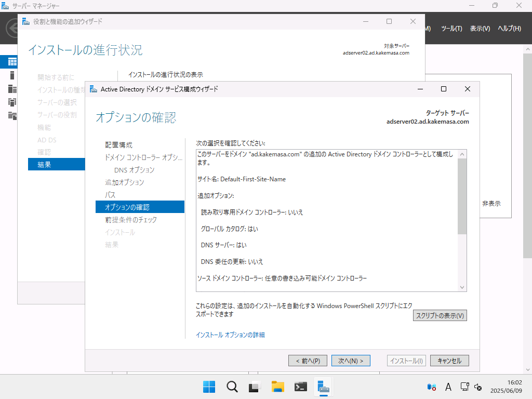Click the Server Manager title bar icon
Screen dimensions: 532x399
coord(5,6)
